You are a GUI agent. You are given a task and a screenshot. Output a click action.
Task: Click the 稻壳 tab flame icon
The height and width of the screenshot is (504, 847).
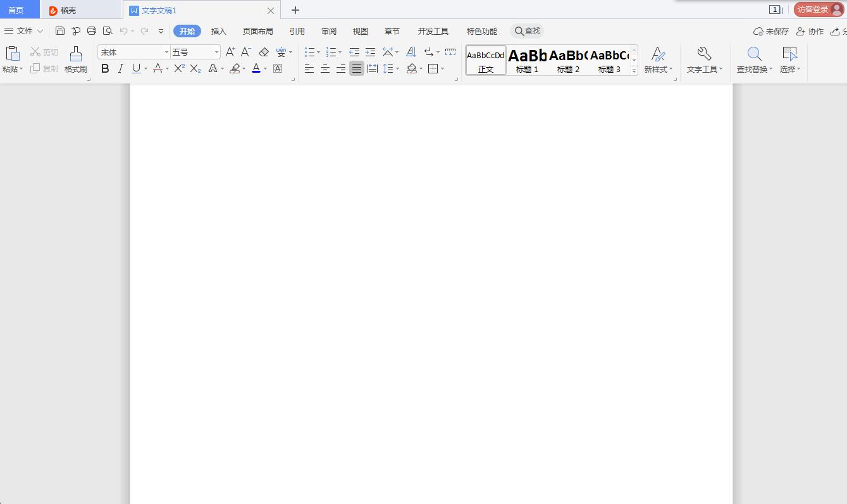53,11
